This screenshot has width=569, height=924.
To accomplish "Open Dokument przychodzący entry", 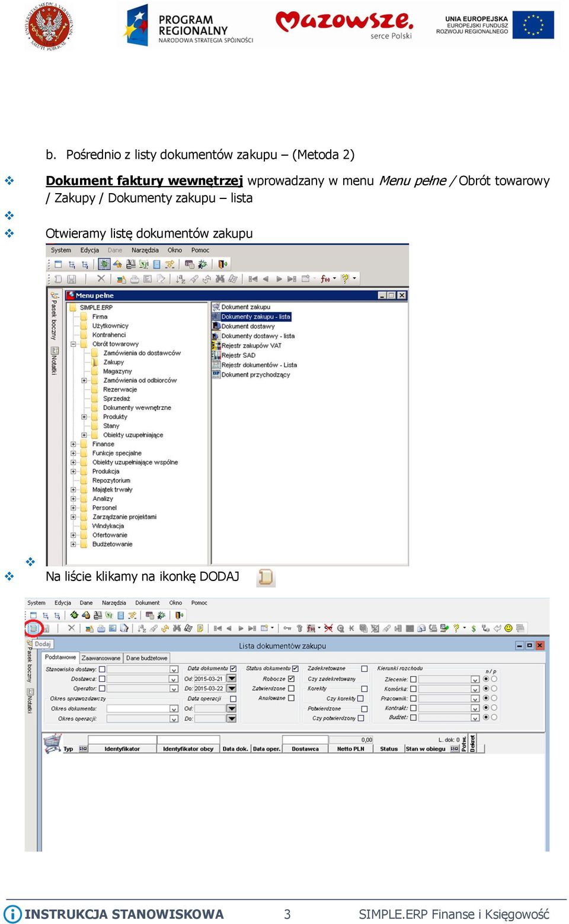I will [x=255, y=374].
